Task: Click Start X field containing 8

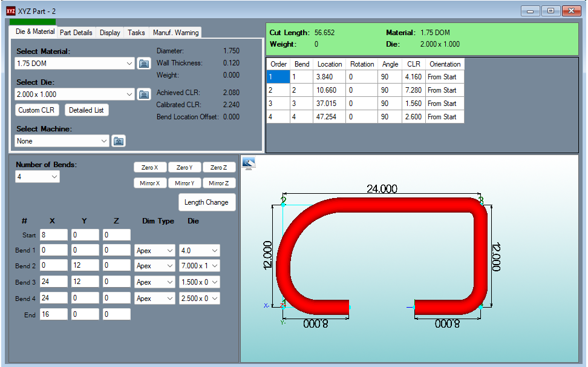Action: (x=54, y=235)
